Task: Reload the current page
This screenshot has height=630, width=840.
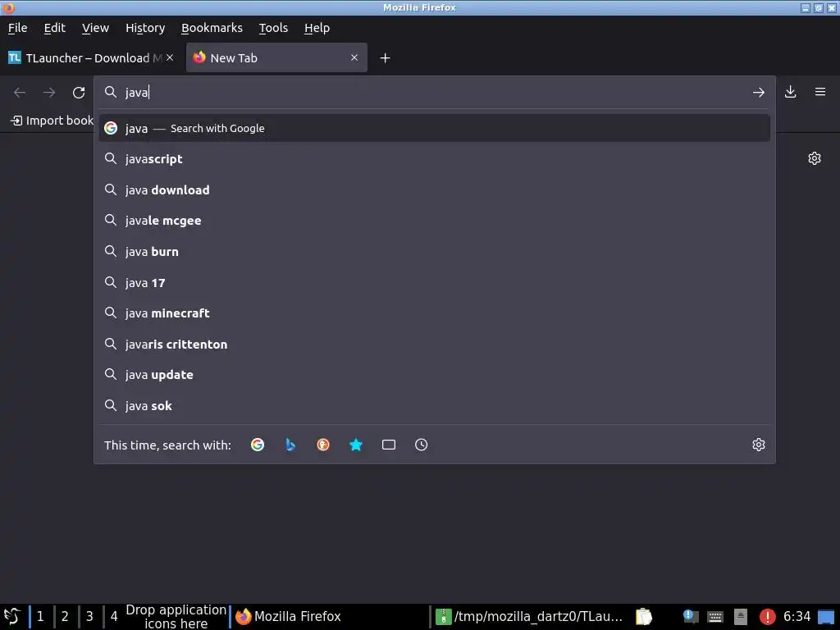Action: pyautogui.click(x=79, y=92)
